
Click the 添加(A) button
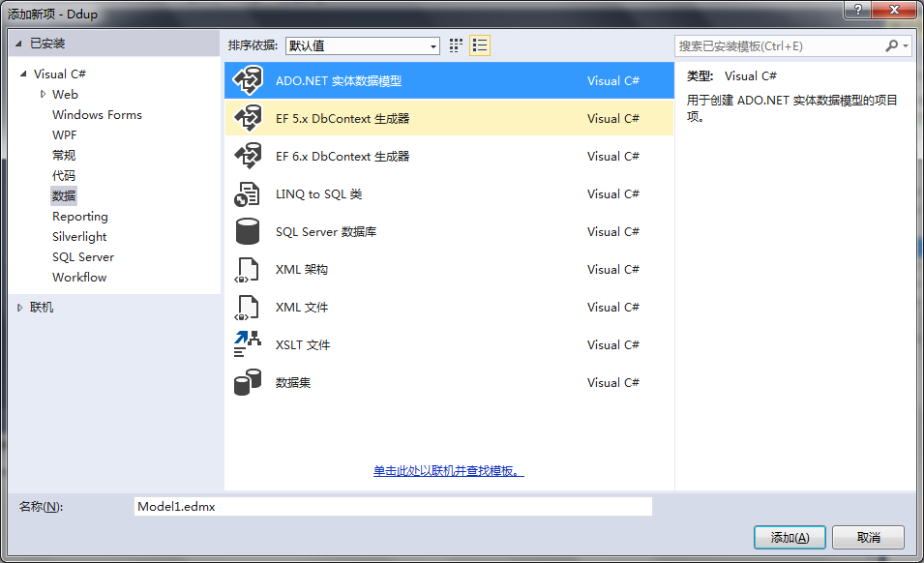coord(790,537)
